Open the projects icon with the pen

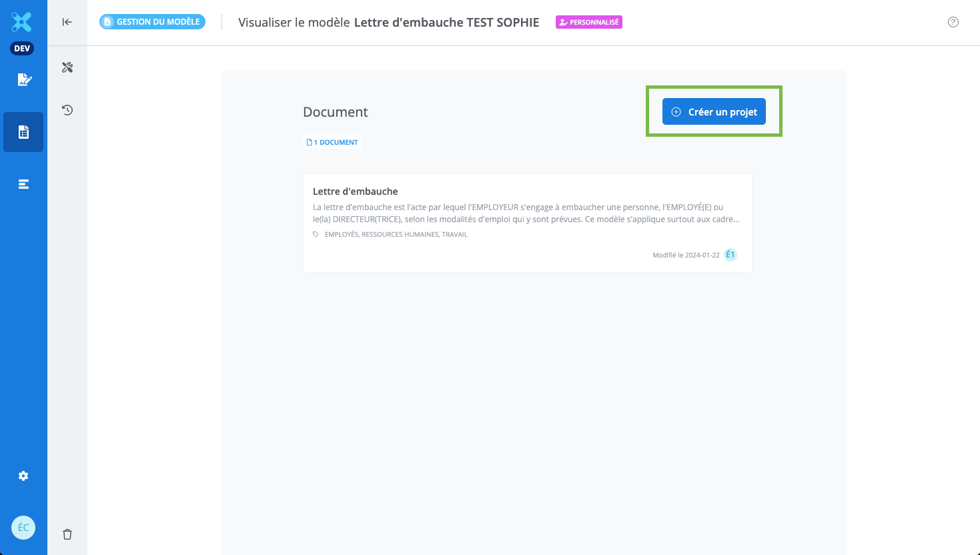click(24, 80)
